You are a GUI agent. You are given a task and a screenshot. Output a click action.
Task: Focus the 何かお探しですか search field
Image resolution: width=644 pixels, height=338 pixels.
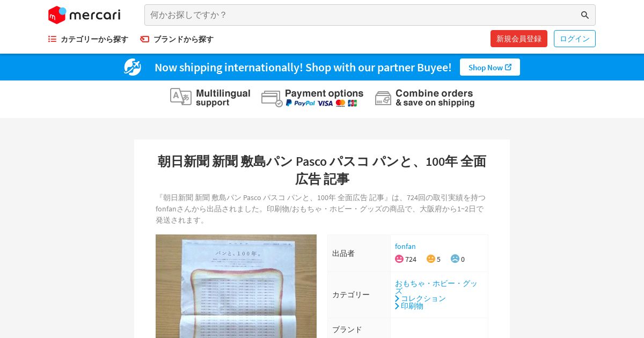pos(362,15)
